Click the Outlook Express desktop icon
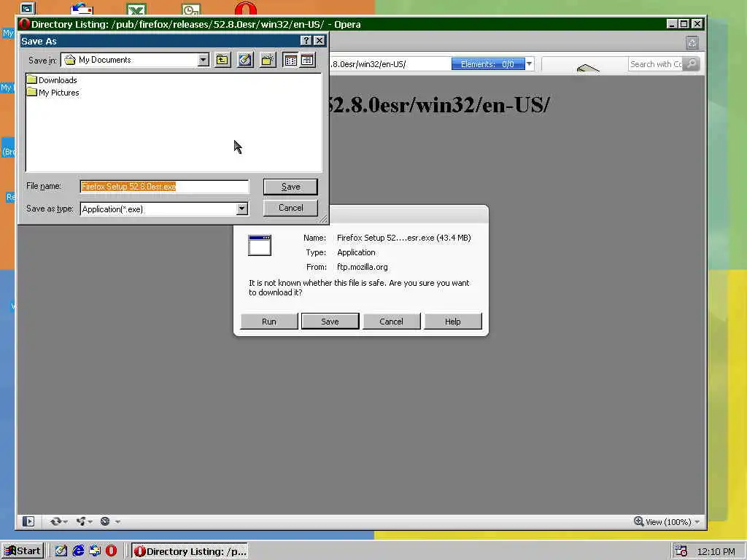This screenshot has height=560, width=747. click(x=82, y=8)
